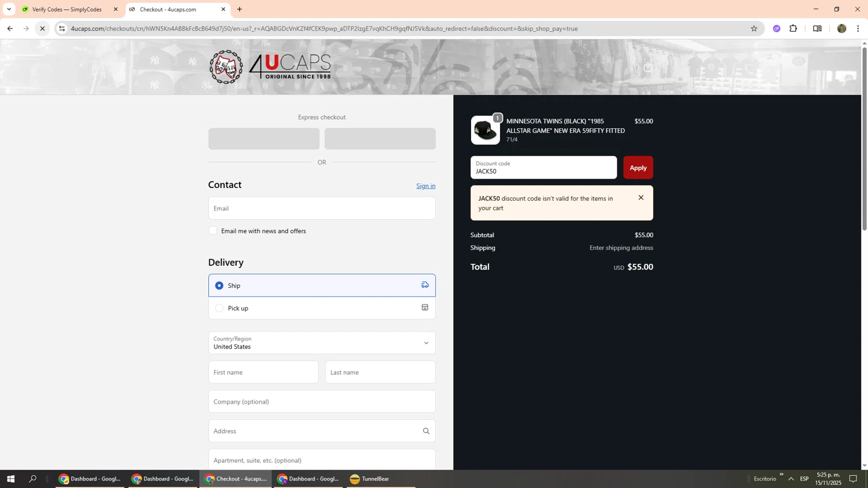Switch to the Checkout - 4ucaps.com tab
This screenshot has width=868, height=488.
[x=177, y=9]
